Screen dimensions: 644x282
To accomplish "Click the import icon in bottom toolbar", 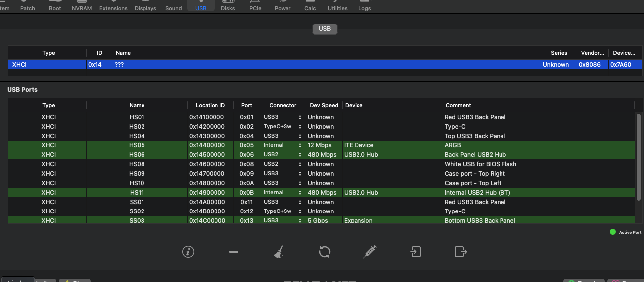I will [416, 252].
